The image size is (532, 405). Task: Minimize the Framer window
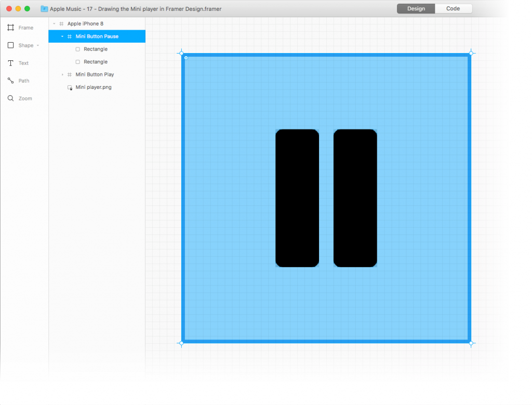(18, 9)
